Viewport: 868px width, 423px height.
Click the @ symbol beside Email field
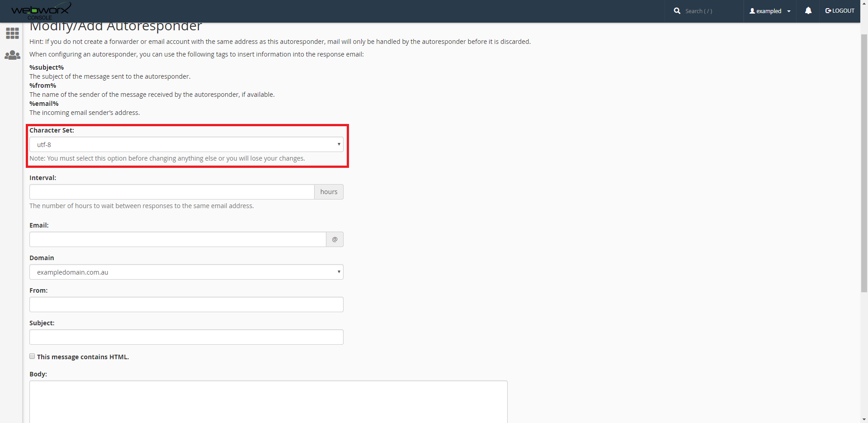(x=335, y=239)
